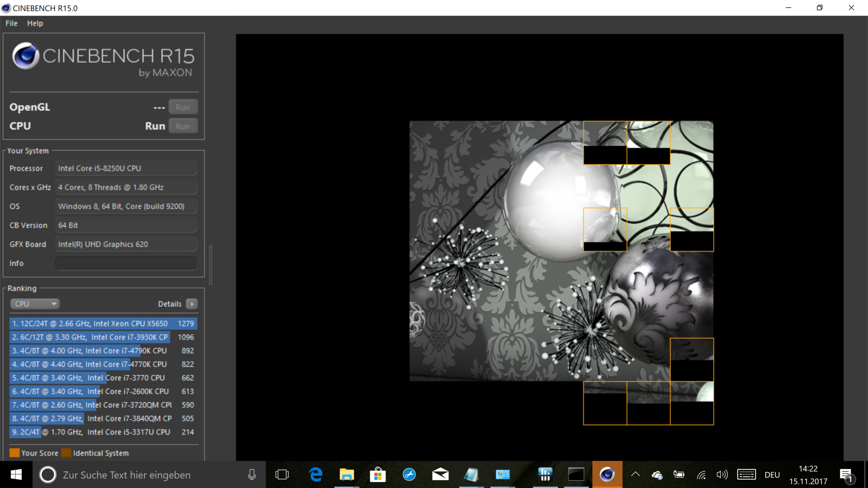
Task: Open the Action Center notifications icon
Action: (x=847, y=475)
